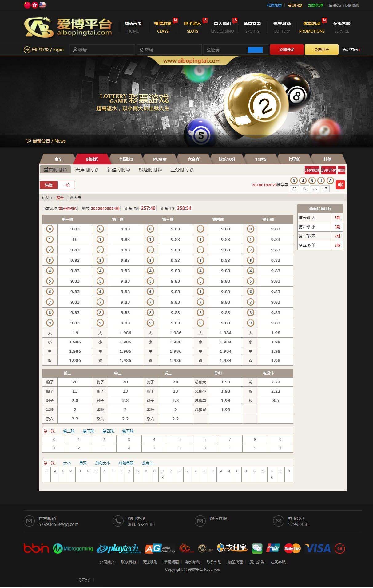Click the yellow 免费开户 register button
Screen dimensions: 373x588
321,49
